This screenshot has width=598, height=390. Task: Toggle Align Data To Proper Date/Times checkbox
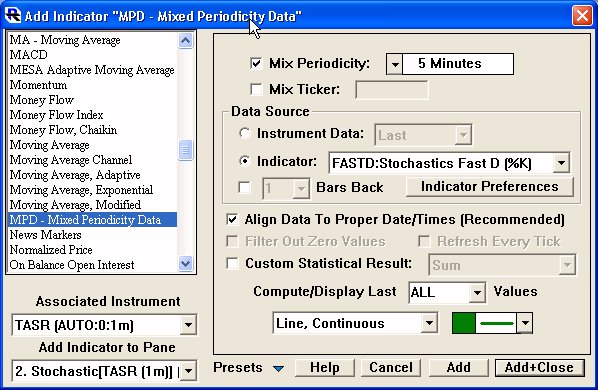(232, 220)
